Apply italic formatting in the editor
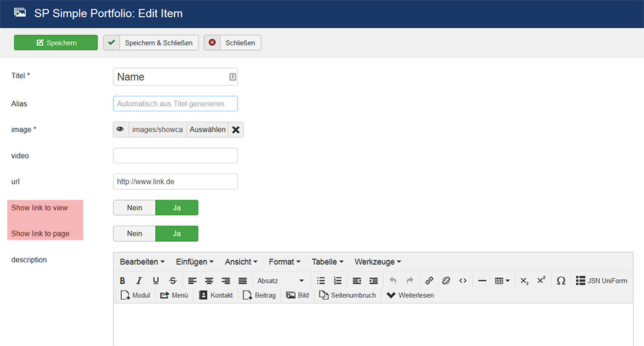Screen dimensions: 644x346 click(138, 281)
